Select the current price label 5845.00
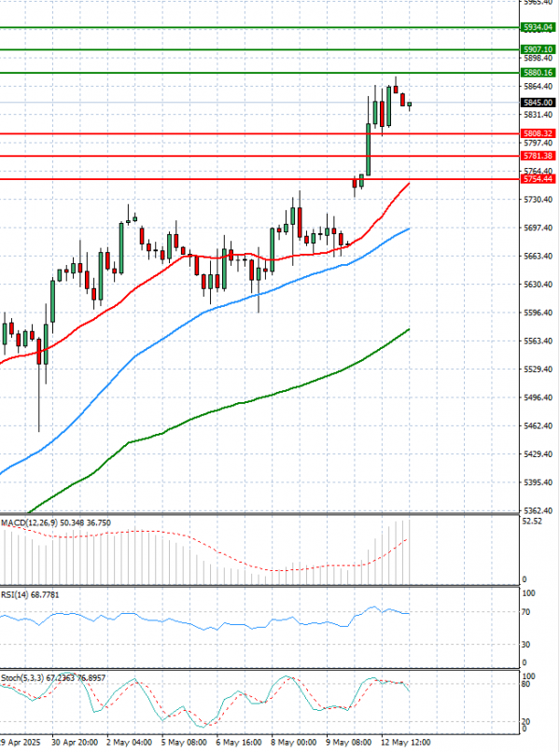This screenshot has height=752, width=560. (539, 103)
